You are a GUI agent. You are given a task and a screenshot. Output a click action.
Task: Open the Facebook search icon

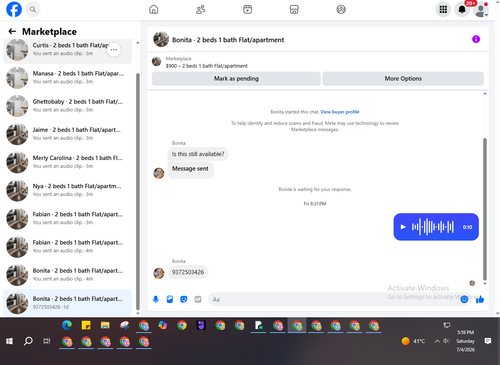[x=33, y=9]
